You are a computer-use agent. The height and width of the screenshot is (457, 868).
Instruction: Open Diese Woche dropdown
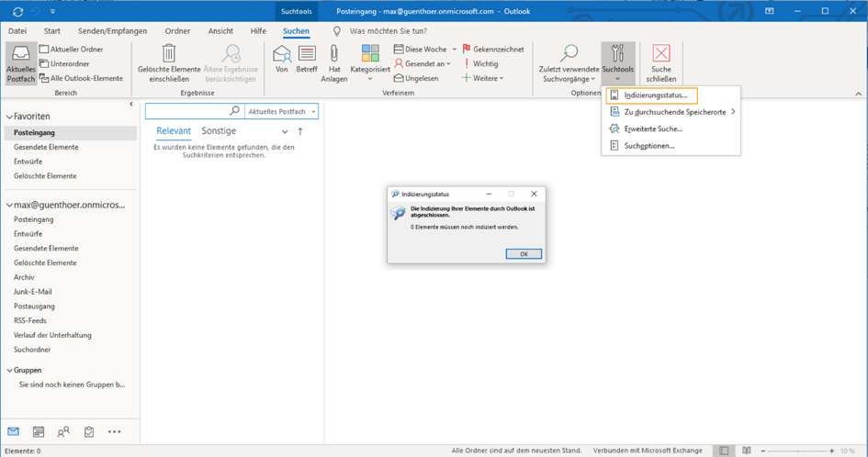point(425,50)
